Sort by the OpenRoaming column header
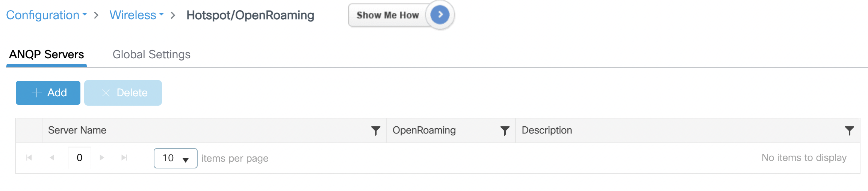Screen dimensions: 868x191 (x=424, y=130)
